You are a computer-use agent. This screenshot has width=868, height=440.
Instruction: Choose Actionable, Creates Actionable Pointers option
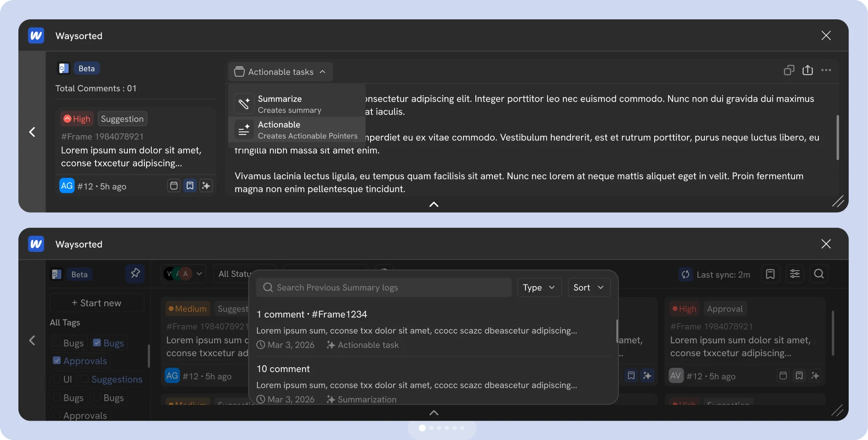point(297,130)
